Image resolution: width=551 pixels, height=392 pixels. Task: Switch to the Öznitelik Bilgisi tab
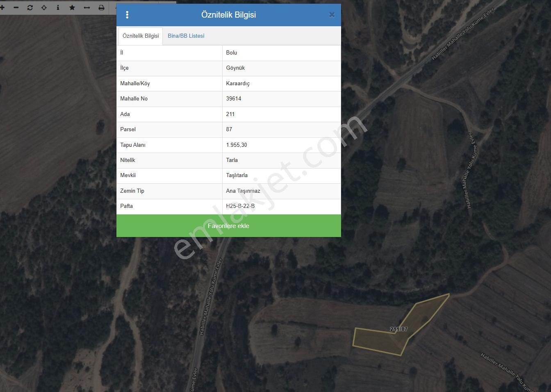pyautogui.click(x=141, y=36)
